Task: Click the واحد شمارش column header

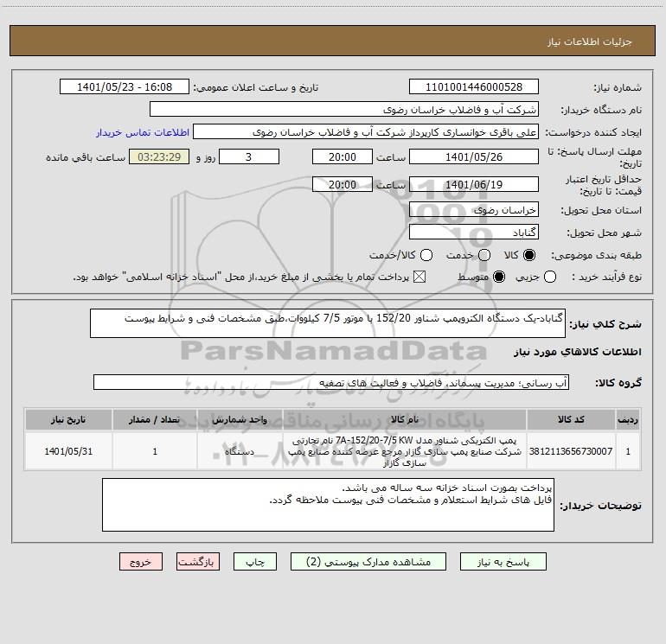Action: coord(240,419)
